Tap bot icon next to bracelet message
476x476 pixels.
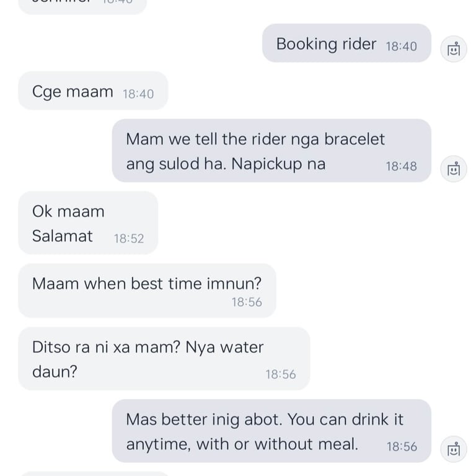click(x=454, y=169)
